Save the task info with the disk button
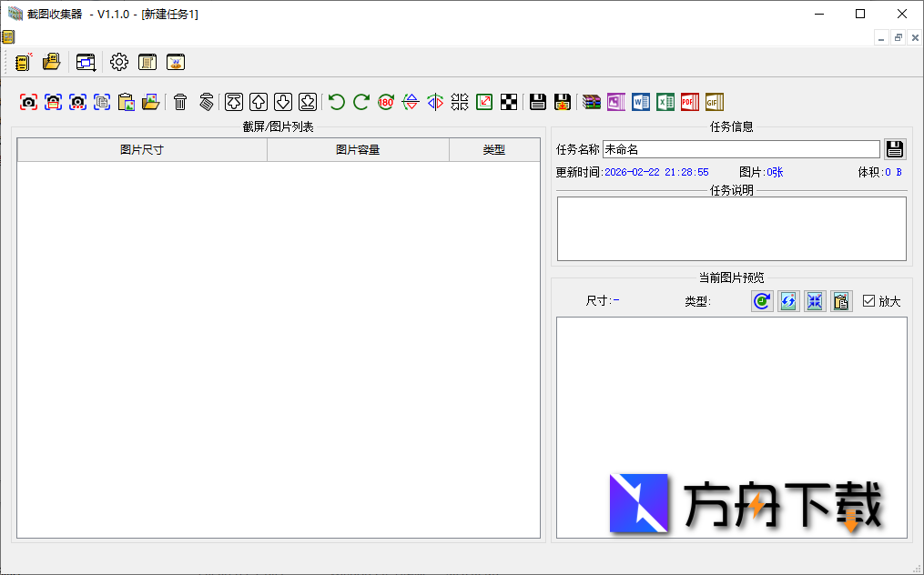The height and width of the screenshot is (575, 924). [x=895, y=148]
